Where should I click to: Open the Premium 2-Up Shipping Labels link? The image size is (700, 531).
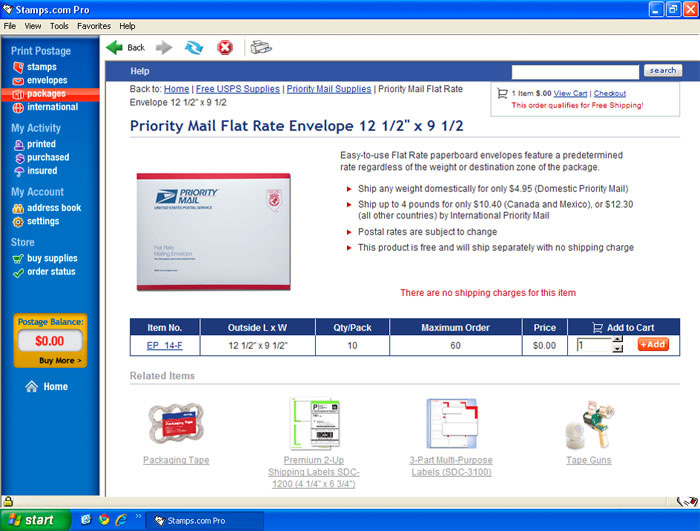click(x=314, y=472)
